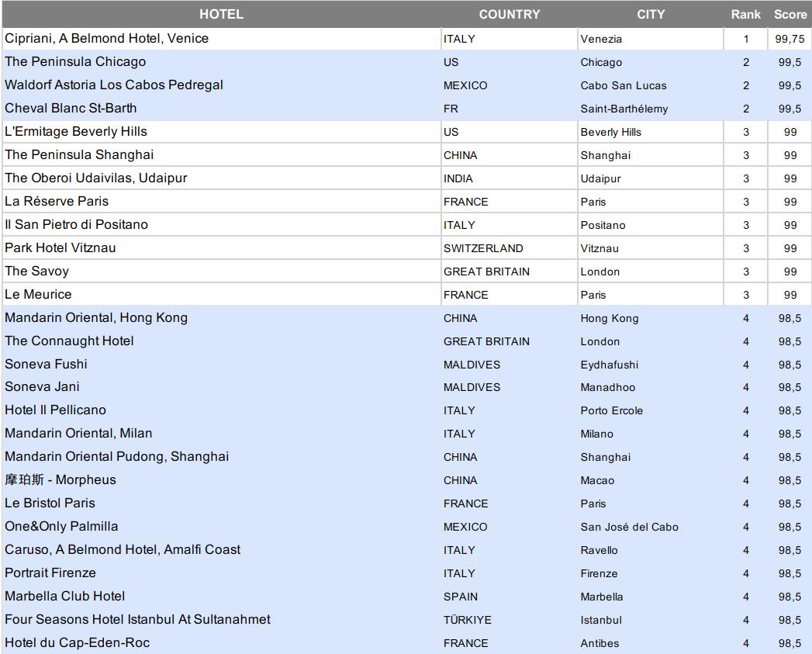The image size is (812, 654).
Task: Select Waldorf Astoria Los Cabos Pedregal
Action: [114, 85]
